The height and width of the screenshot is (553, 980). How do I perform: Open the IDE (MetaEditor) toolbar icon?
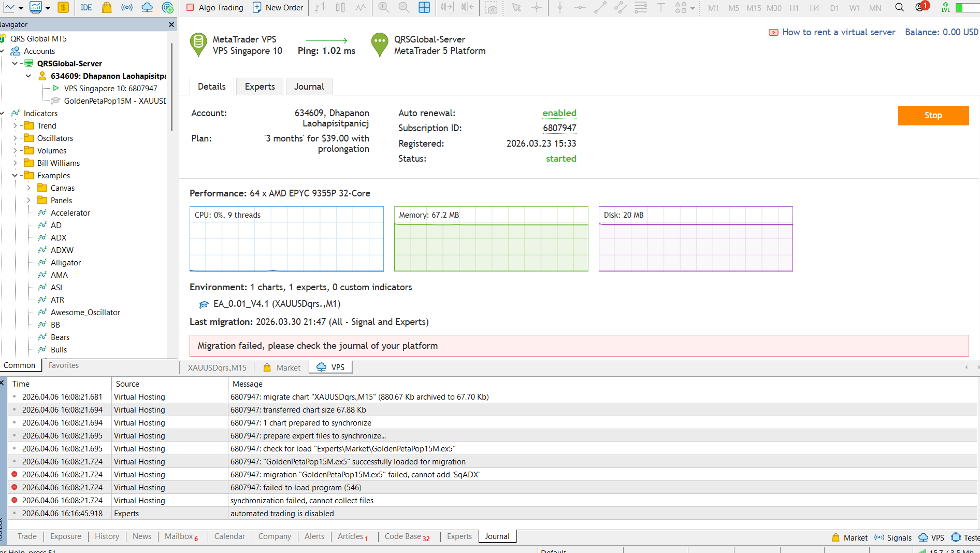[x=87, y=7]
